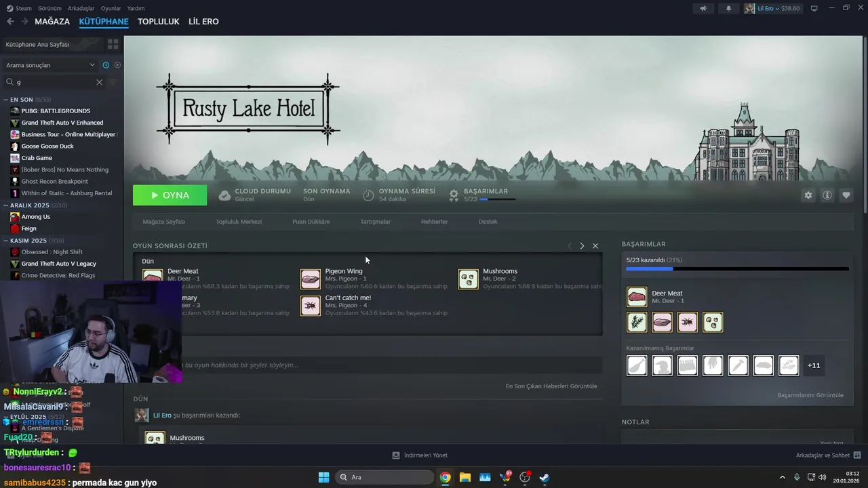This screenshot has height=488, width=868.
Task: Select Grand Theft Auto V Enhanced
Action: [x=62, y=123]
